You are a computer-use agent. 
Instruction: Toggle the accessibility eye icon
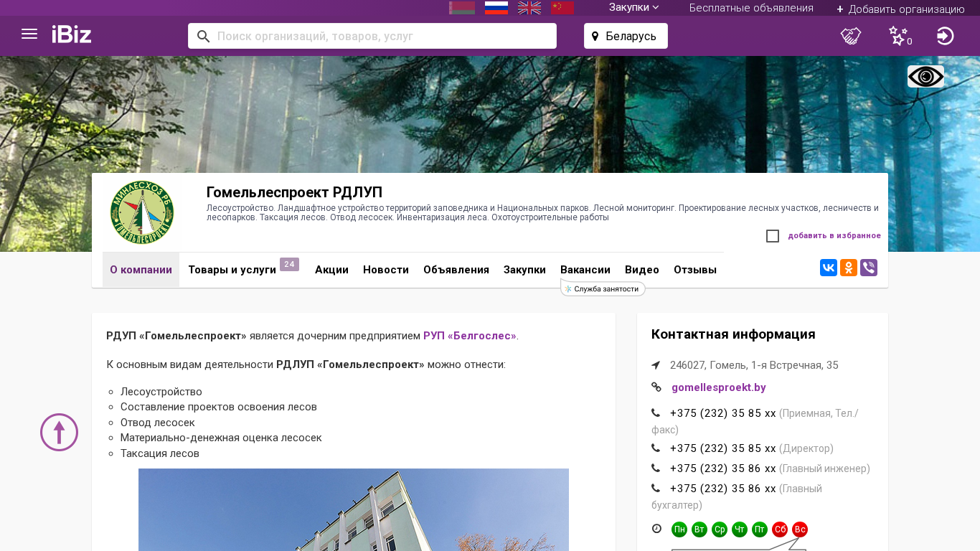(x=925, y=77)
